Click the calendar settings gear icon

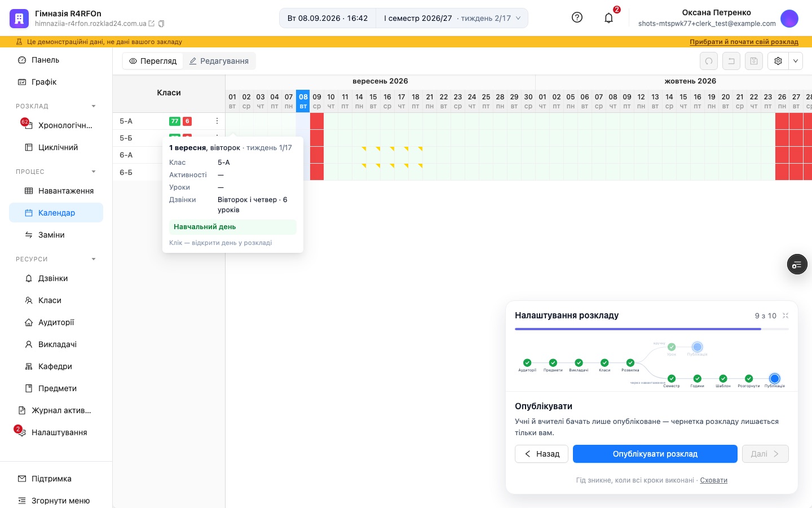click(x=778, y=61)
